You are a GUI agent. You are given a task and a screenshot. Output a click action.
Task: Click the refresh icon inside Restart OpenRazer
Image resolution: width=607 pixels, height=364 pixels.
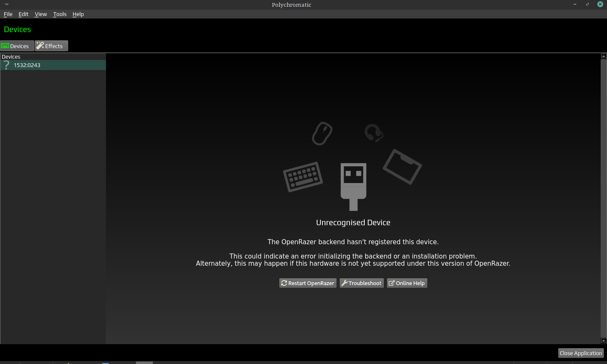(x=284, y=283)
